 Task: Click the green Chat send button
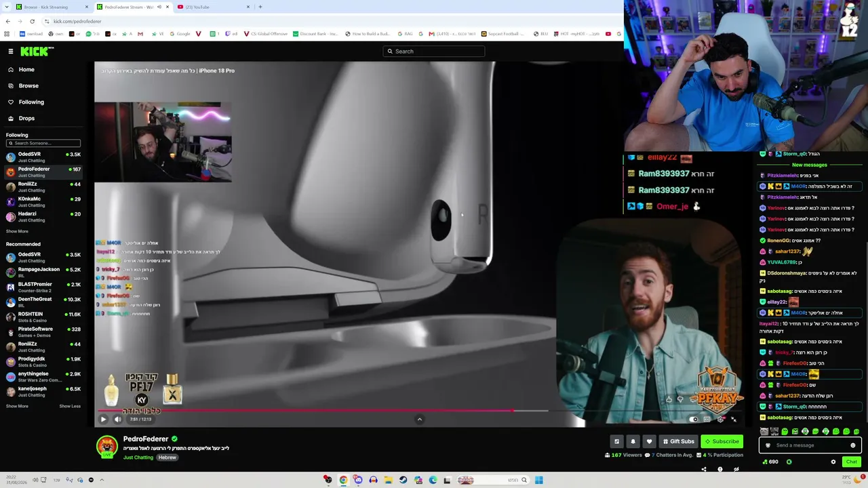(852, 462)
